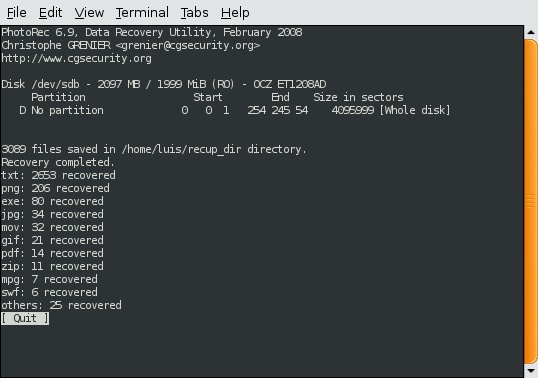Open the File menu
Viewport: 538px width, 378px height.
tap(16, 13)
